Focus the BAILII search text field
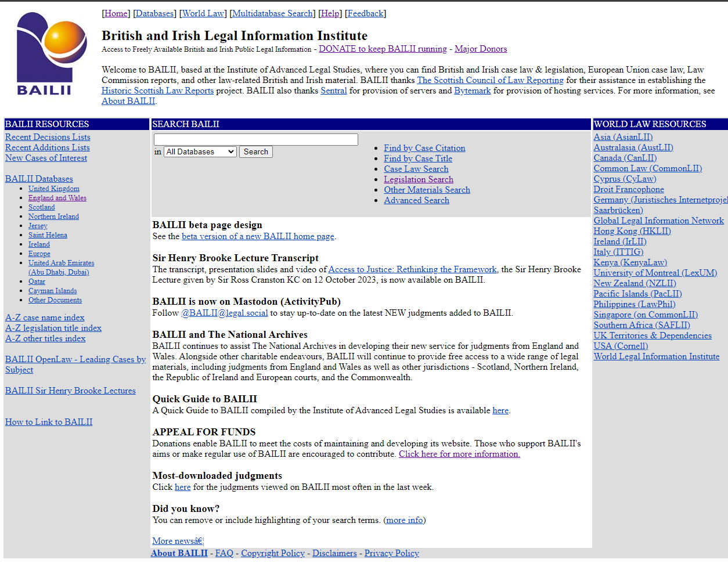The image size is (728, 563). click(x=255, y=139)
